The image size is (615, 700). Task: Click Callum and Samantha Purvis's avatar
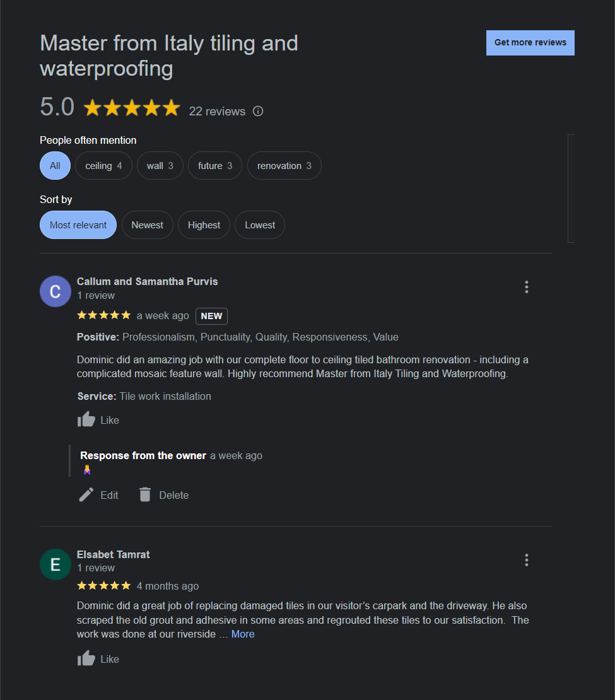56,291
